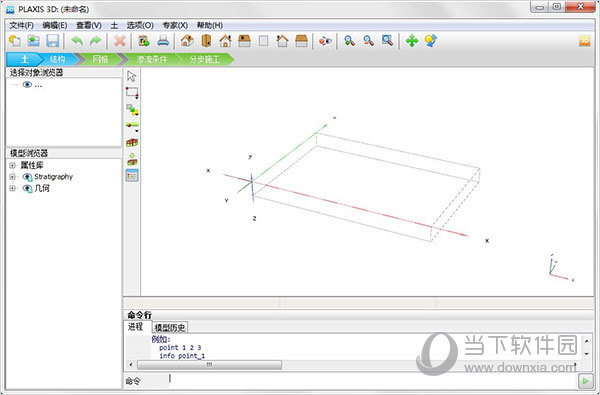This screenshot has height=395, width=600.
Task: Expand the 属性库 tree node
Action: click(x=12, y=165)
